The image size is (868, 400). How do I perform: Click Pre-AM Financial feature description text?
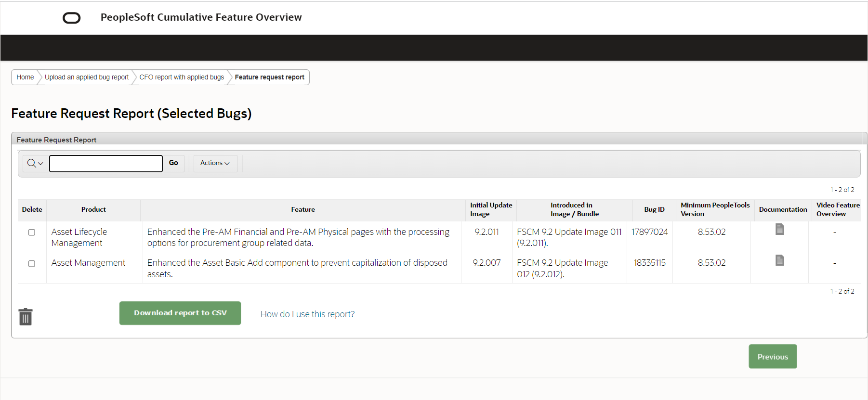[x=298, y=237]
